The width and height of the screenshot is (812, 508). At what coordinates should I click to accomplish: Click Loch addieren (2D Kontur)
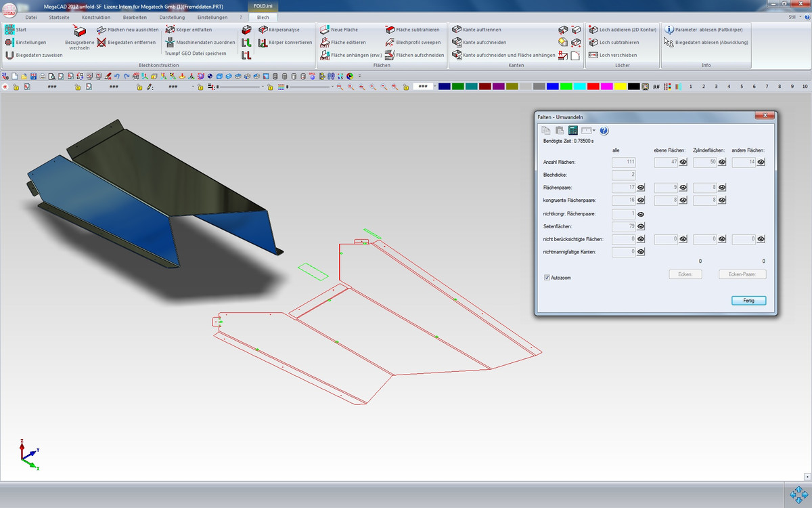[623, 30]
